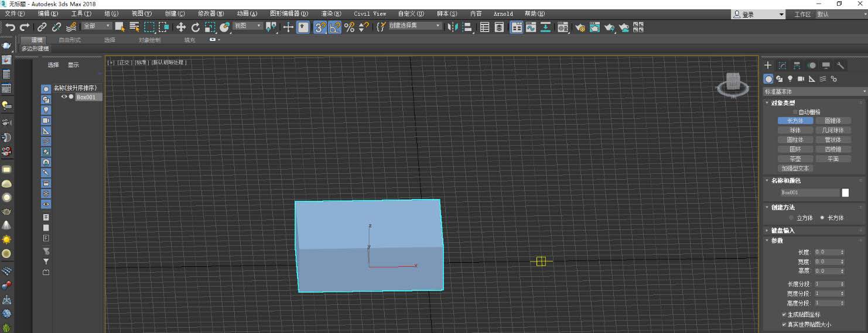The height and width of the screenshot is (333, 868).
Task: Click the Undo arrow in the main toolbar
Action: pos(10,26)
